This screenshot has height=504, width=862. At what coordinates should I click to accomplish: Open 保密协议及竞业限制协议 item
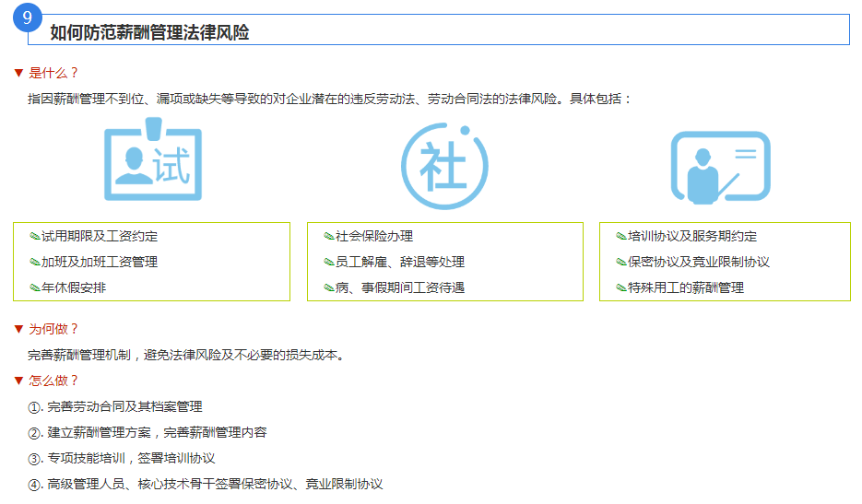[x=699, y=263]
